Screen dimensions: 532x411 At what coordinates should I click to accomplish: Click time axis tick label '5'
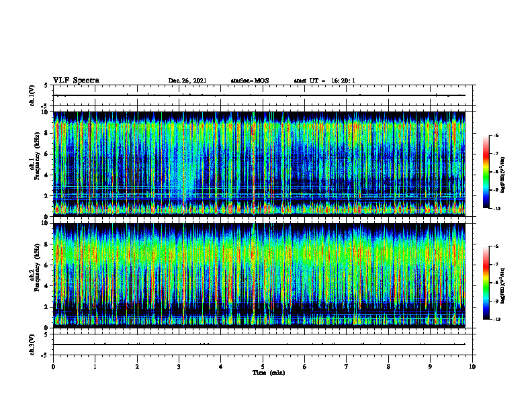263,367
